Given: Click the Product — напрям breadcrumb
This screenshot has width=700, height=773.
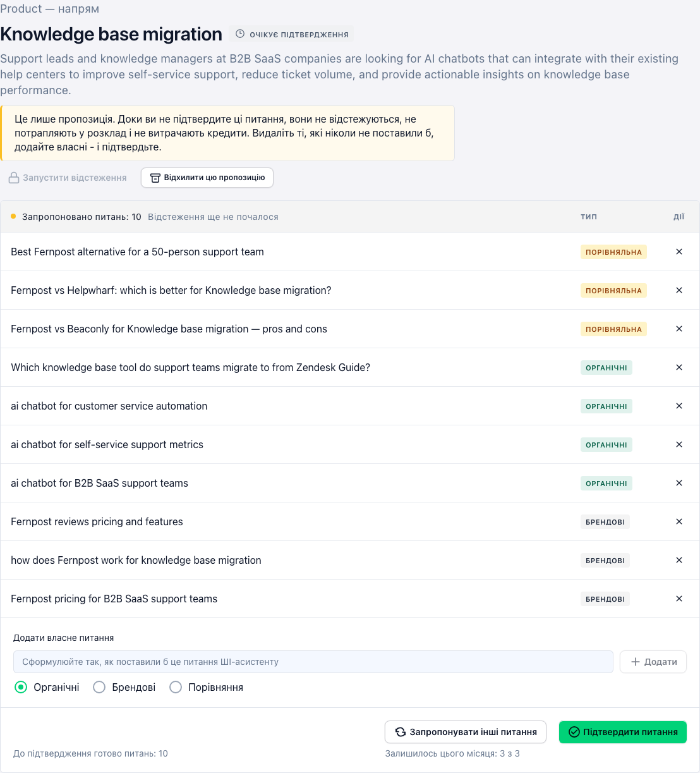Looking at the screenshot, I should pos(50,9).
